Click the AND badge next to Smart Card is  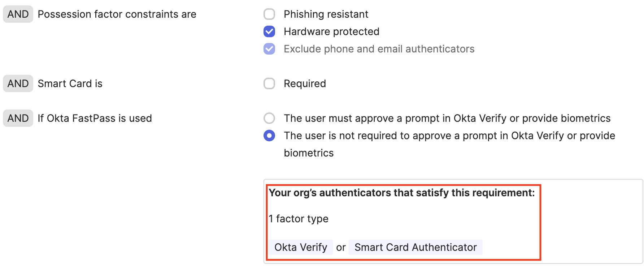(x=18, y=83)
